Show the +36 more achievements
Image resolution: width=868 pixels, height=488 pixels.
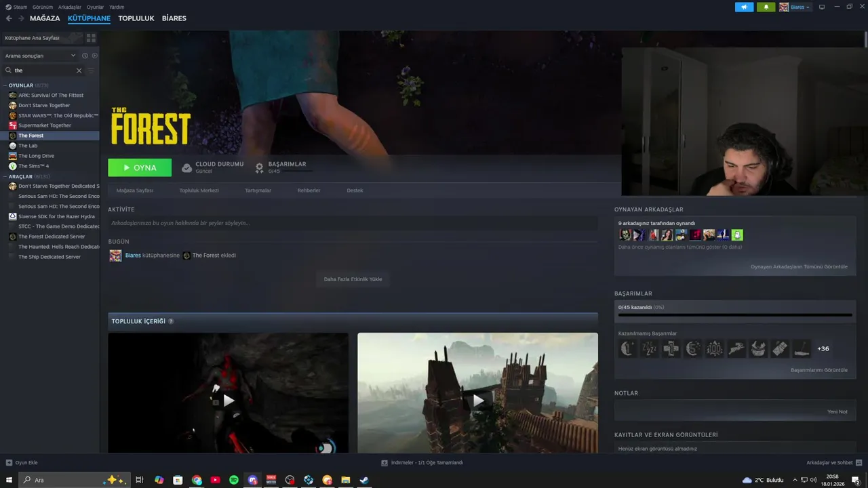click(823, 349)
